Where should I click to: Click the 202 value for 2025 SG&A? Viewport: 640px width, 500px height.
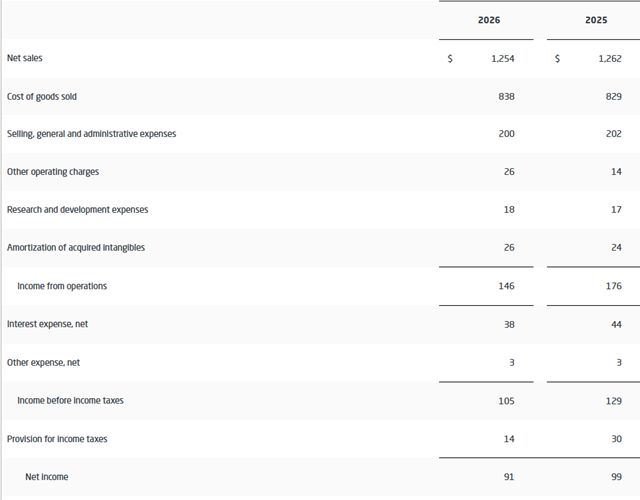pos(613,133)
